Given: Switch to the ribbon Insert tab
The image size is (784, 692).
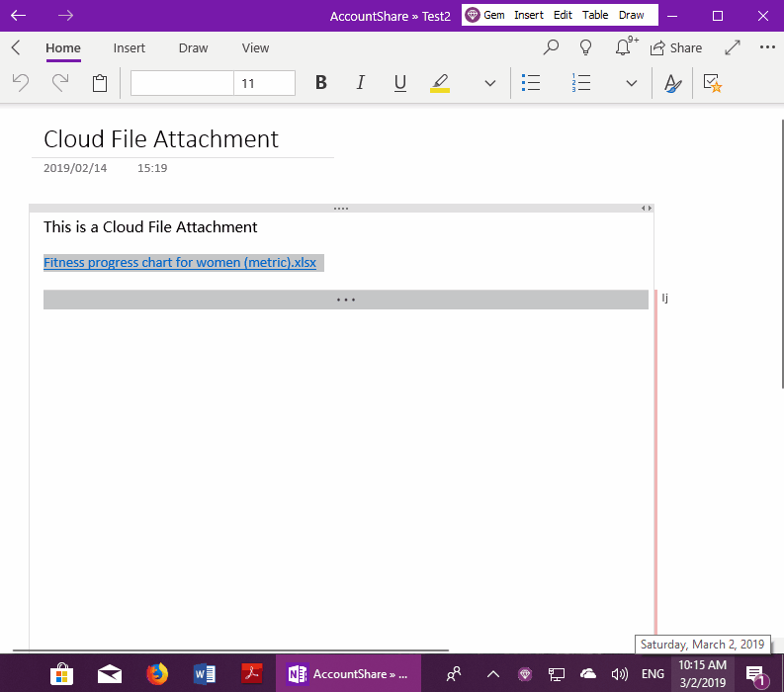Looking at the screenshot, I should (129, 48).
